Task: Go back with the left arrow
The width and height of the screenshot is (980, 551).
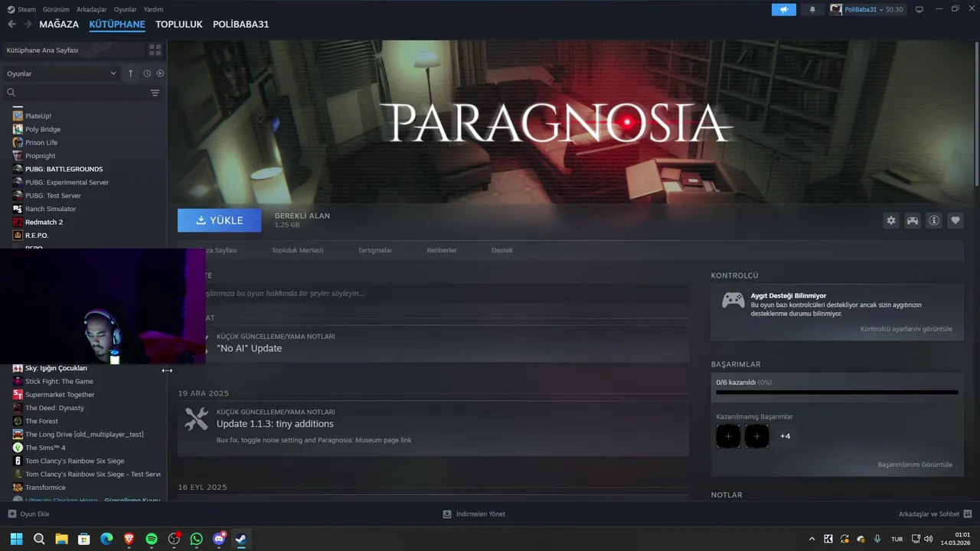Action: point(11,24)
